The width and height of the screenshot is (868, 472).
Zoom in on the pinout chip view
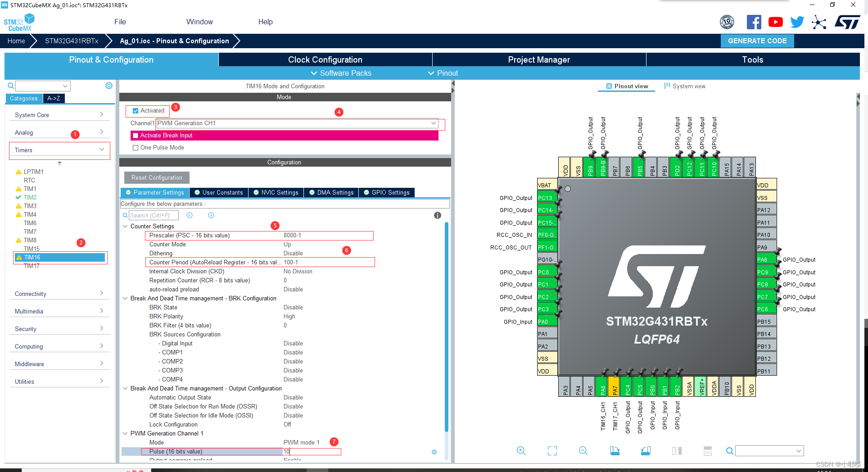coord(521,451)
